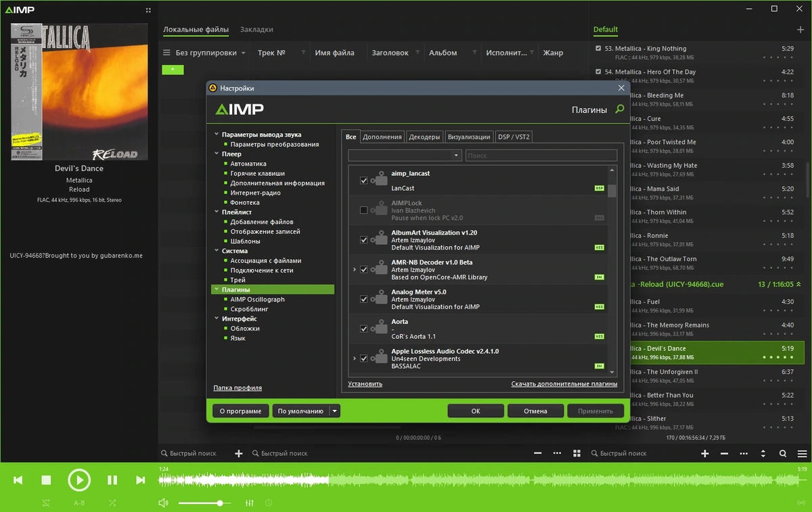Add to library using plus beside left quick search
The image size is (812, 512).
click(x=238, y=454)
